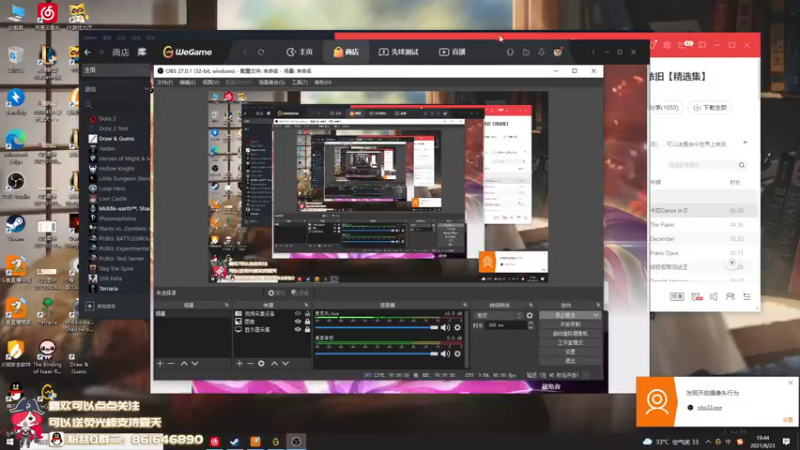Mute the desktop audio speaker icon
Image resolution: width=800 pixels, height=450 pixels.
point(445,354)
